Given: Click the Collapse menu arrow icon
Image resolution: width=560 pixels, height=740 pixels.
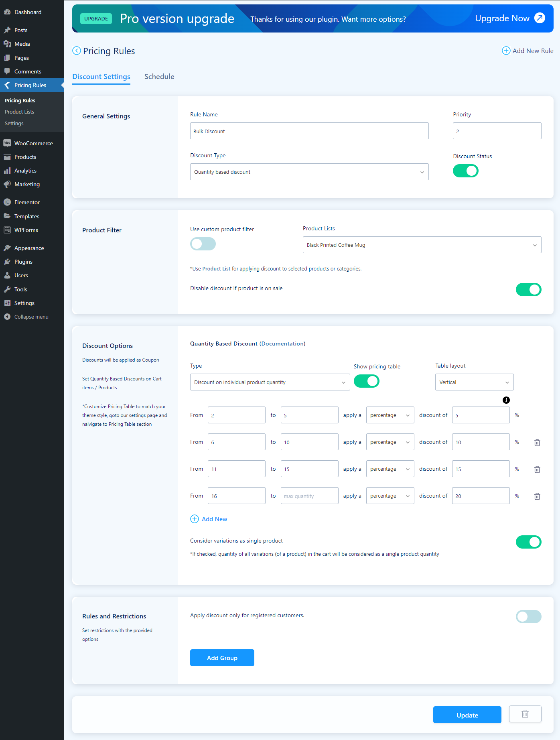Looking at the screenshot, I should point(7,317).
